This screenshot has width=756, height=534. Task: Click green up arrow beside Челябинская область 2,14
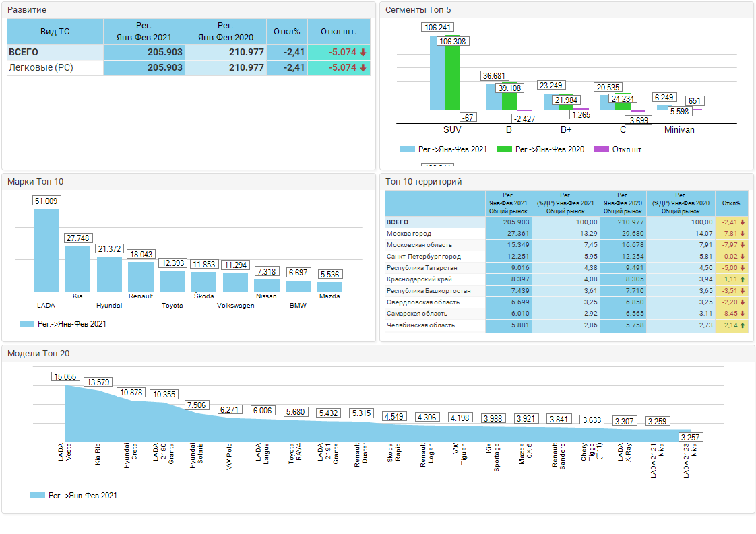(x=743, y=325)
